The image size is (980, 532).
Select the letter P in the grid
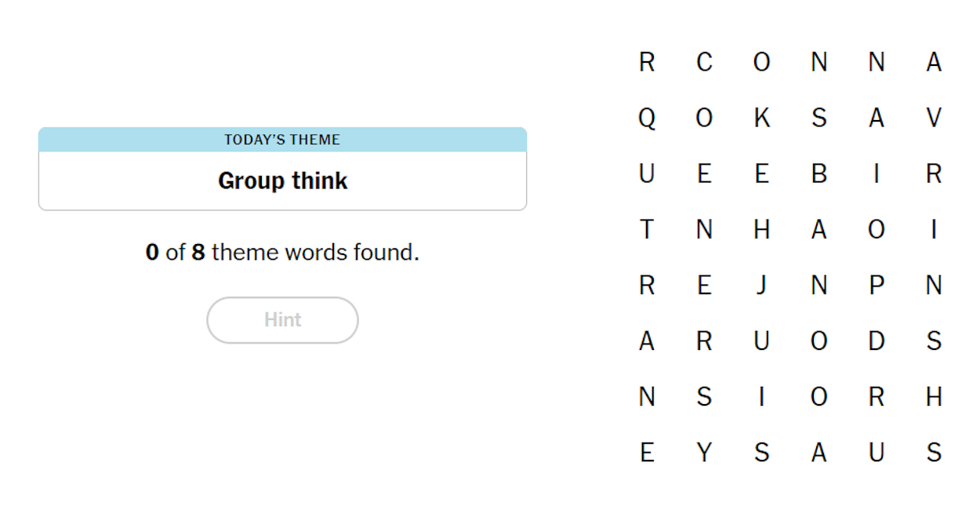[x=876, y=285]
